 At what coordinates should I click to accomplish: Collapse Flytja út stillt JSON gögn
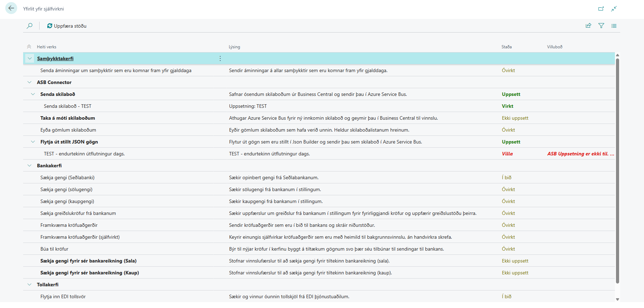tap(33, 142)
